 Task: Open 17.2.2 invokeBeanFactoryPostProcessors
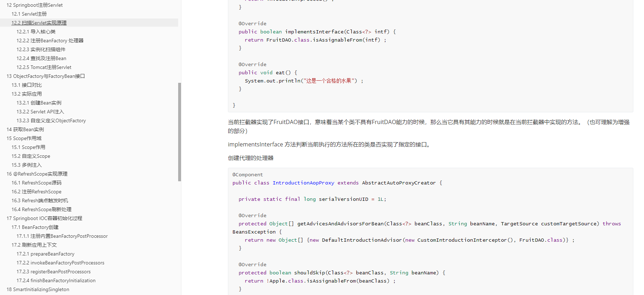tap(60, 263)
